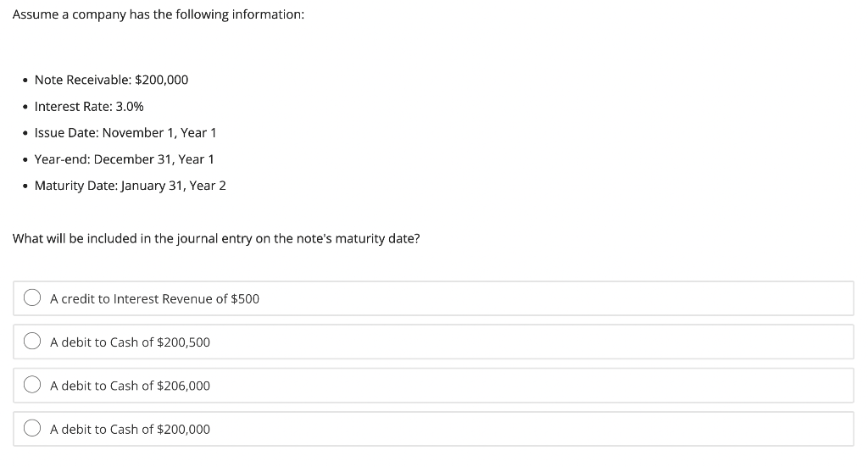Image resolution: width=868 pixels, height=467 pixels.
Task: Click the 'Year-end: December 31, Year 1' line
Action: 124,158
